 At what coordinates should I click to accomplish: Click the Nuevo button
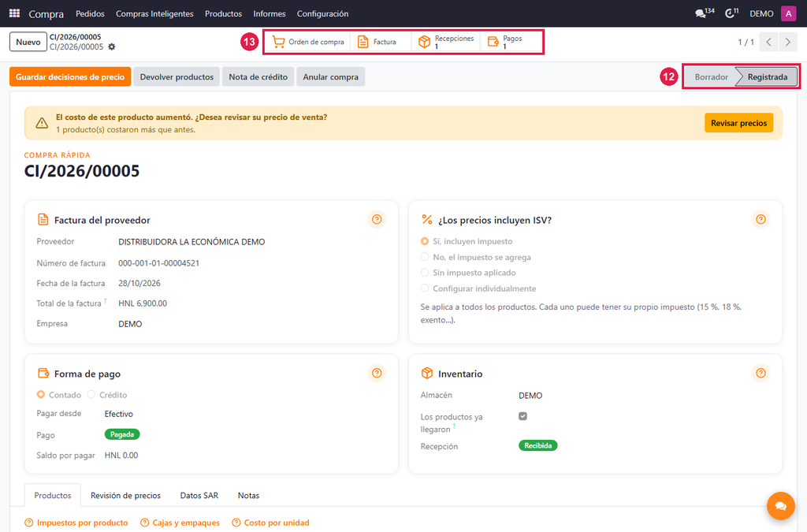pos(28,43)
